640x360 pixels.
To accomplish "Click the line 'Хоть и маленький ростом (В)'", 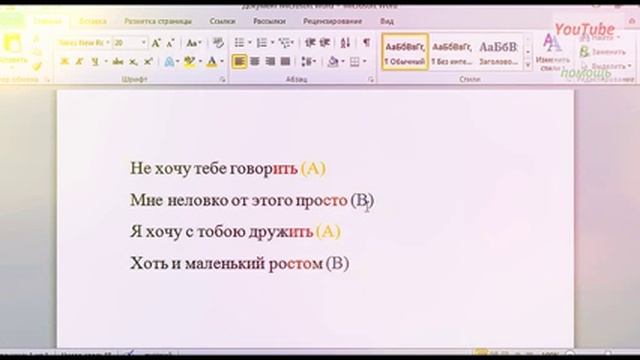I will (x=240, y=263).
